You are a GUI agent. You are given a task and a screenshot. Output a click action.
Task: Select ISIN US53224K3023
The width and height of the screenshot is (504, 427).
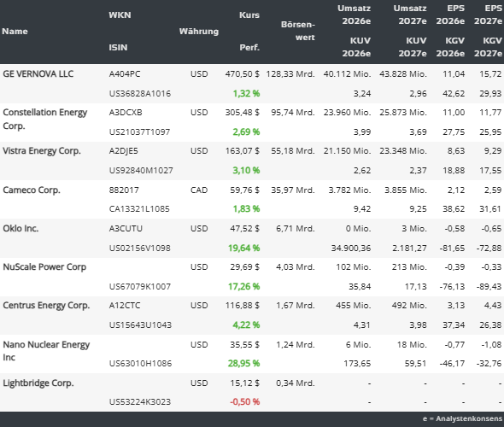[140, 401]
